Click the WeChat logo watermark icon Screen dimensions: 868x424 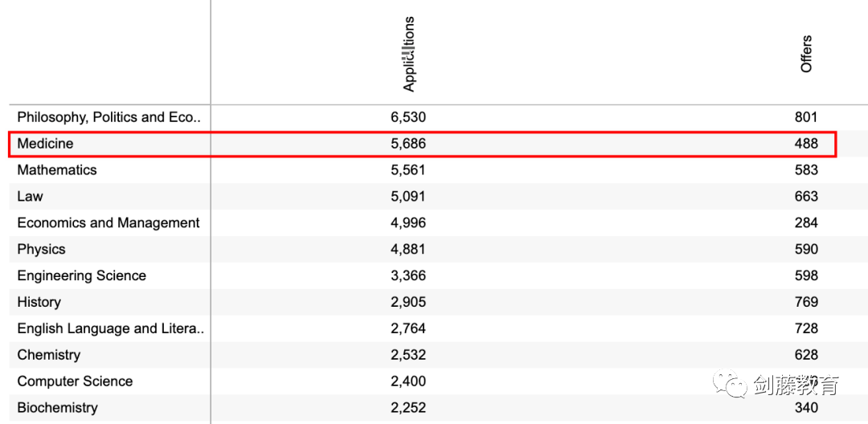click(x=732, y=385)
